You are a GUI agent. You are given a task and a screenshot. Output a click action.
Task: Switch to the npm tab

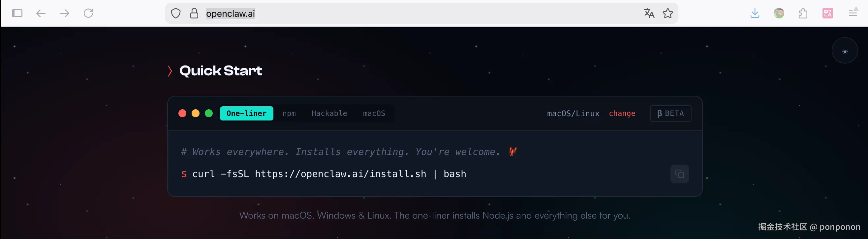tap(289, 113)
